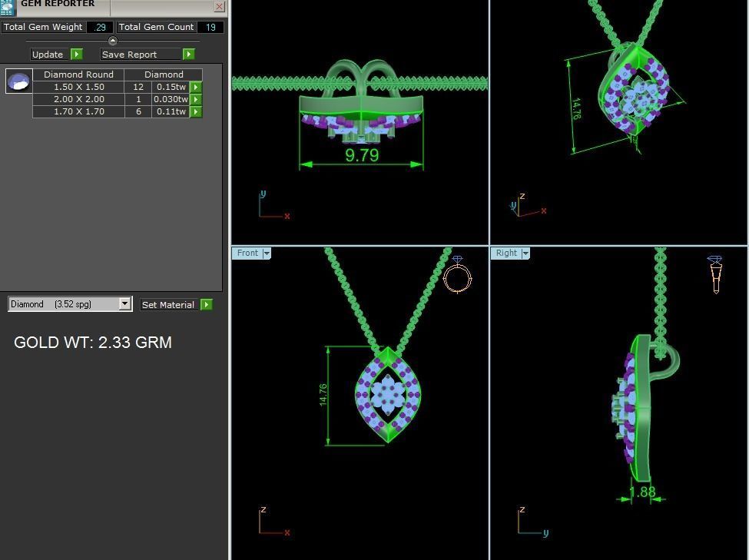Image resolution: width=749 pixels, height=560 pixels.
Task: Click the ring icon in Front viewport
Action: (457, 274)
